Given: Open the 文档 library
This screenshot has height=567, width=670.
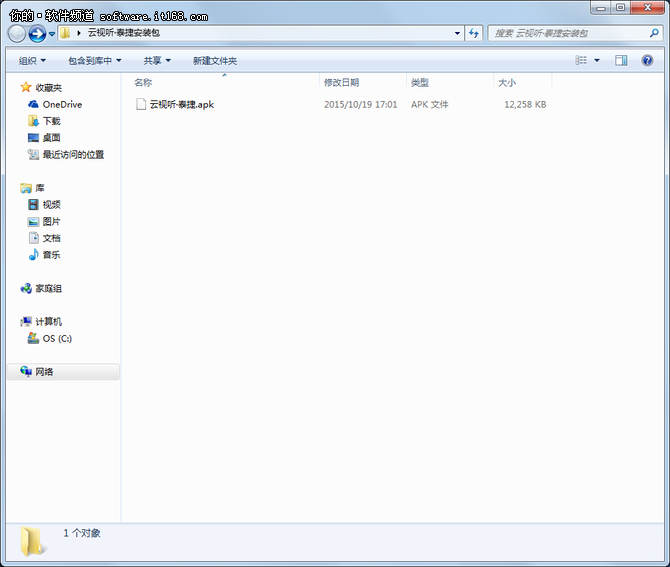Looking at the screenshot, I should 52,238.
